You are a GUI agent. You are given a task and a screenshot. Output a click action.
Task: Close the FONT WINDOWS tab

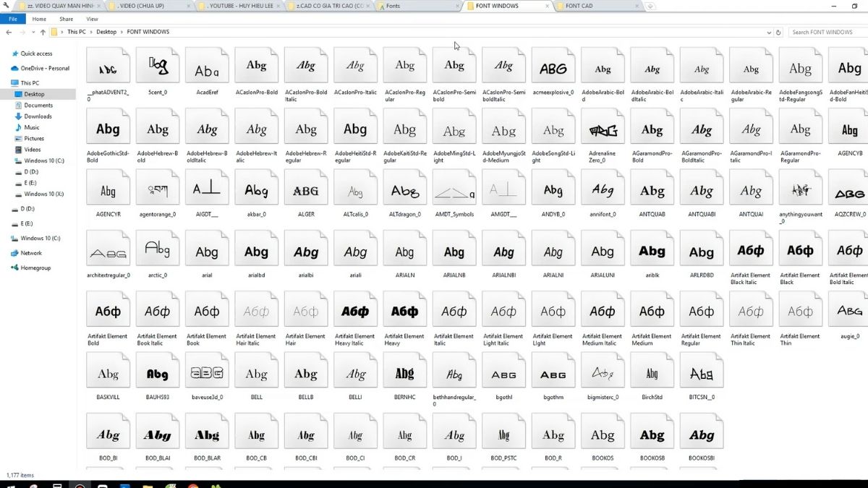(x=547, y=6)
